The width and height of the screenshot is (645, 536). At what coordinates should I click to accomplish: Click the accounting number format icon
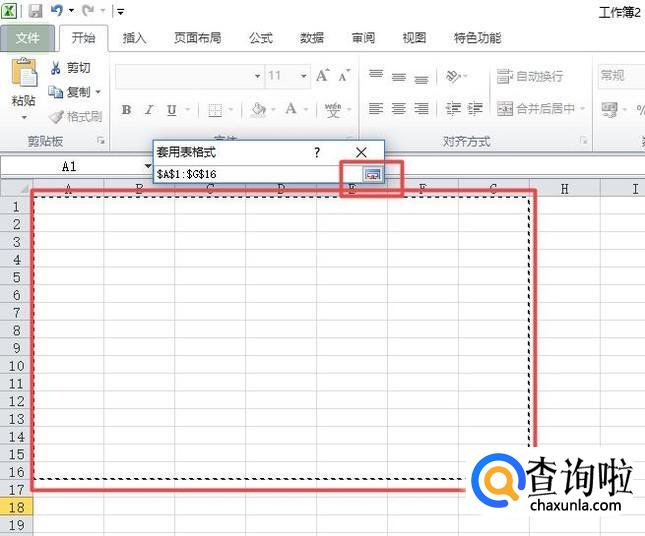click(x=610, y=109)
